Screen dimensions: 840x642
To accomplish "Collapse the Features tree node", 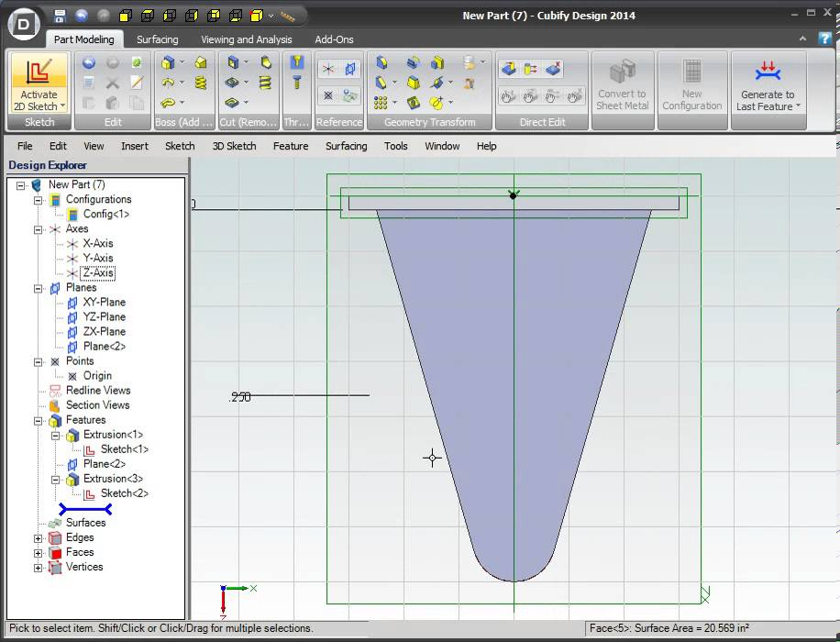I will (38, 421).
